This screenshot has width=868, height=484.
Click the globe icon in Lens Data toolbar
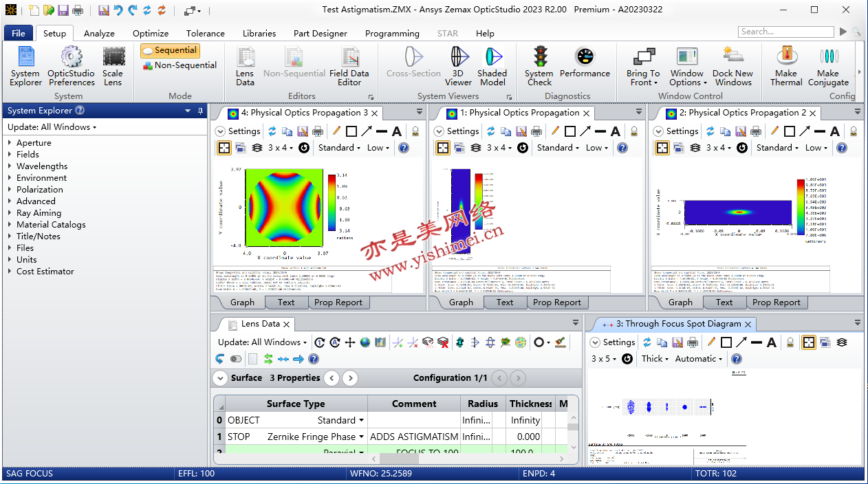pyautogui.click(x=365, y=342)
